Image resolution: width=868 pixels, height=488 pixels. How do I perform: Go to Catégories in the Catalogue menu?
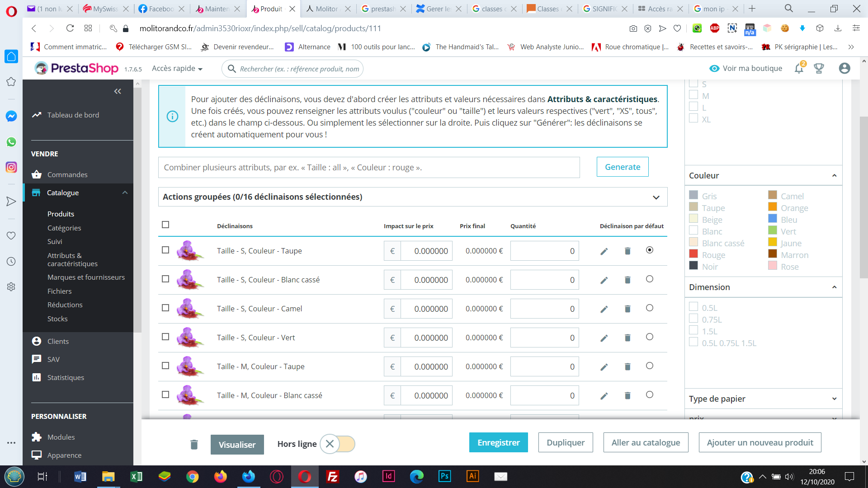(x=64, y=228)
